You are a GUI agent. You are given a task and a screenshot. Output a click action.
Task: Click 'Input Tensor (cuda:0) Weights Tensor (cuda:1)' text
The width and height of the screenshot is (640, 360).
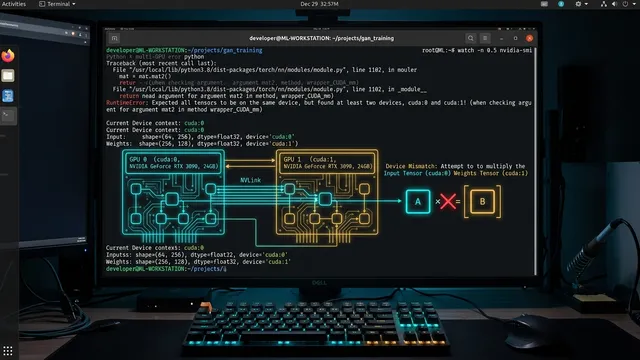click(456, 173)
